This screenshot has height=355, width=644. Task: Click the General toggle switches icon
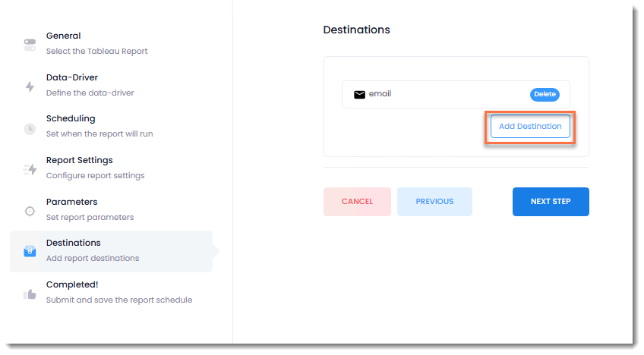30,45
